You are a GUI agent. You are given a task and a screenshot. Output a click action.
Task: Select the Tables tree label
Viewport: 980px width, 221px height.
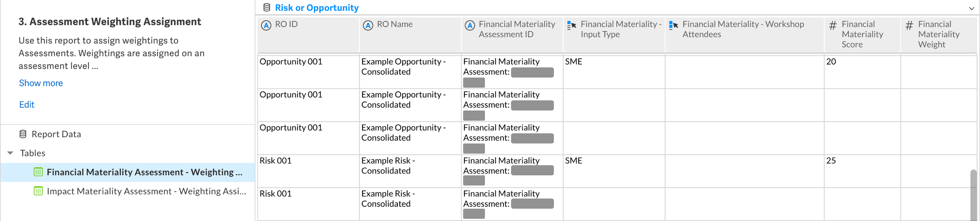point(32,153)
